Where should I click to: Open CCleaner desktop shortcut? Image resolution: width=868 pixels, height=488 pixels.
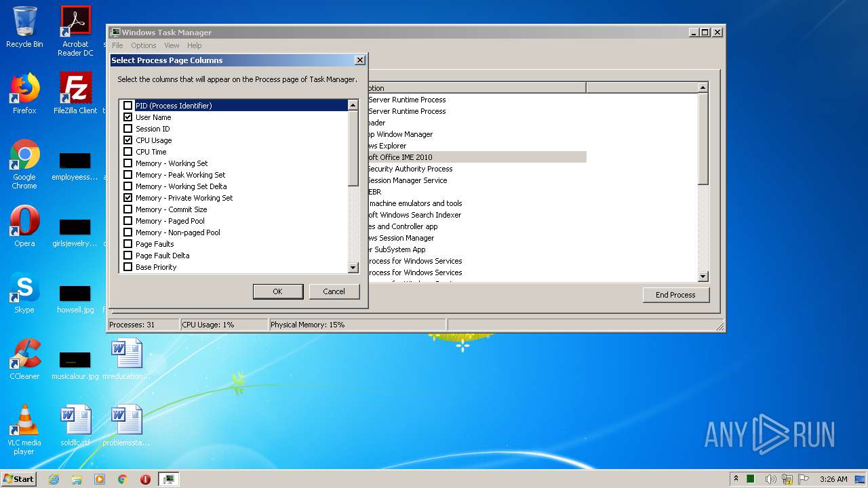pos(24,359)
